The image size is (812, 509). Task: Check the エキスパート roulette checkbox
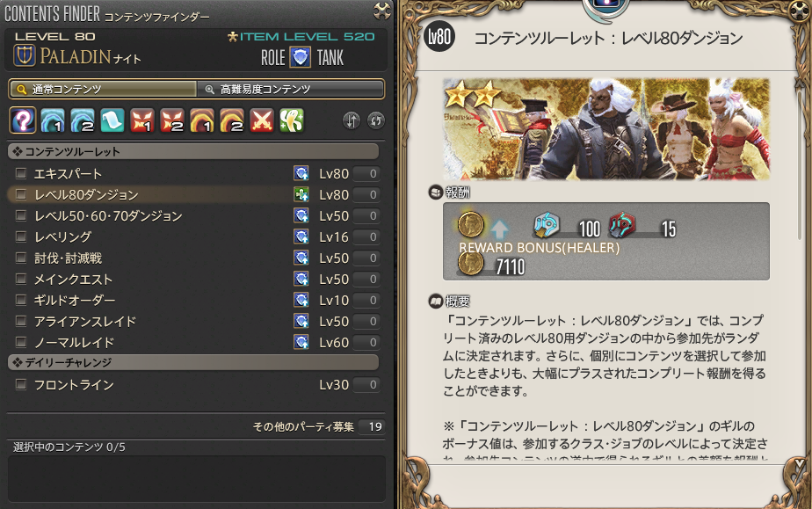(21, 173)
